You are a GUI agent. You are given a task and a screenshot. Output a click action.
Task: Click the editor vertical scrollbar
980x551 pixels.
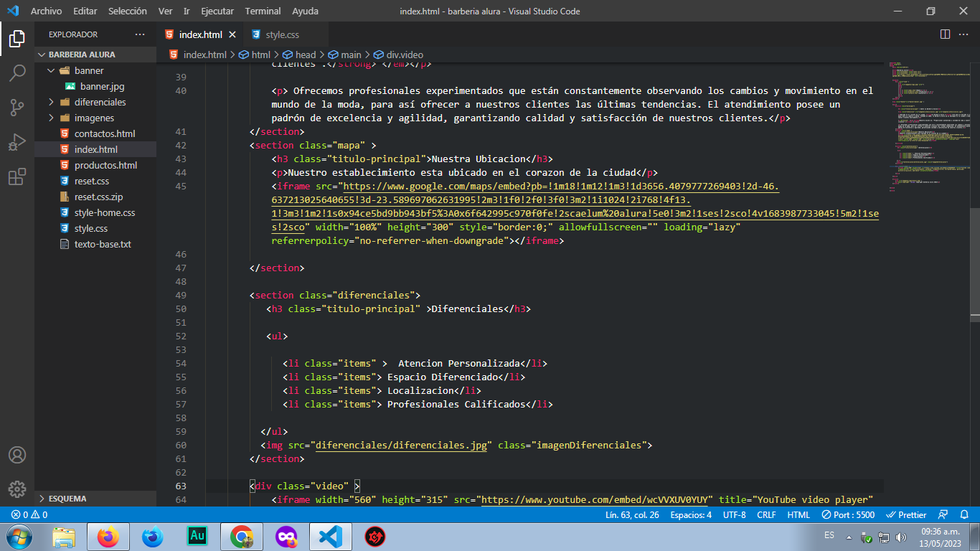[975, 263]
